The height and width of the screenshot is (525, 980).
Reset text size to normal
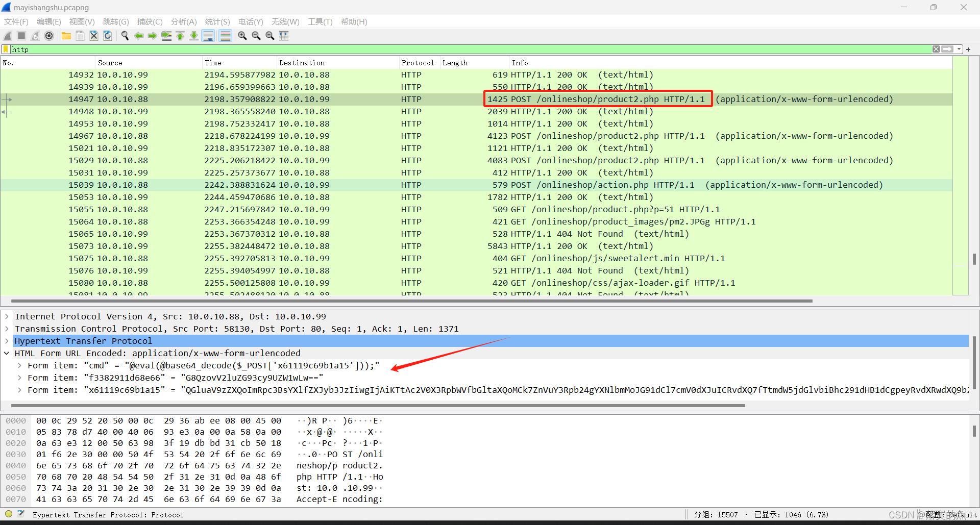tap(270, 36)
